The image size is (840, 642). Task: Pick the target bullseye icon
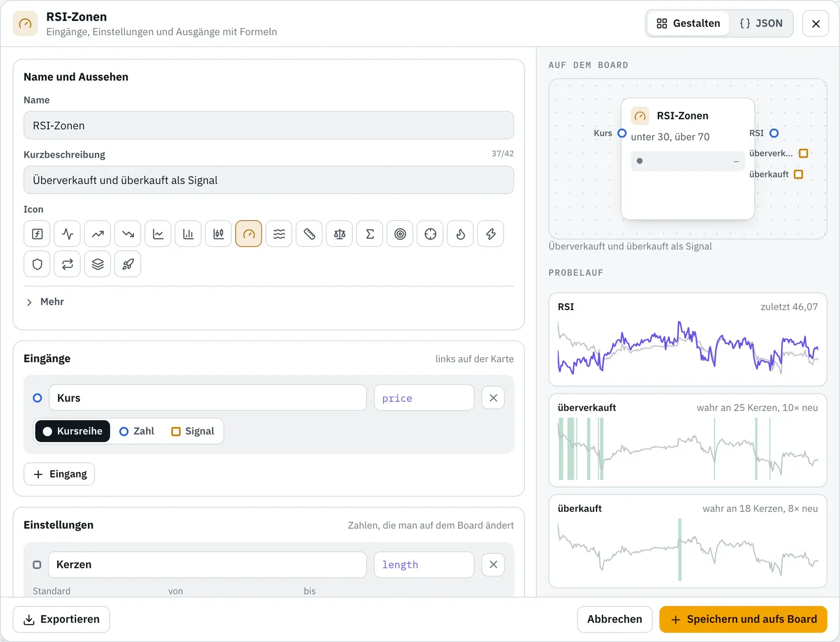[x=400, y=234]
